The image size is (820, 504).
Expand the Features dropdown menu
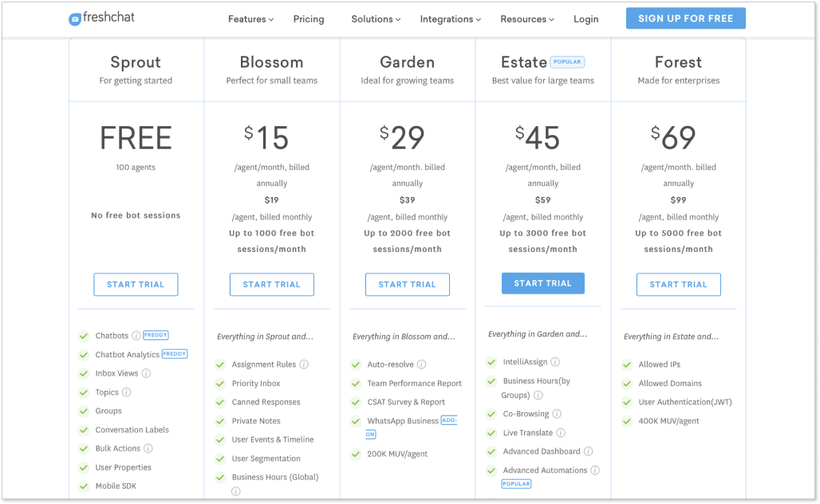pyautogui.click(x=250, y=19)
